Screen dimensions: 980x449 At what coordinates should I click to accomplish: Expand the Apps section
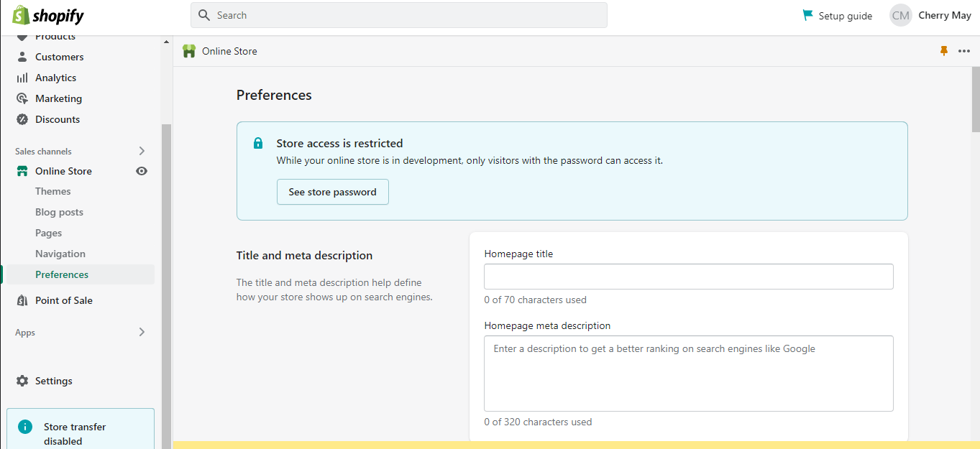pos(142,332)
